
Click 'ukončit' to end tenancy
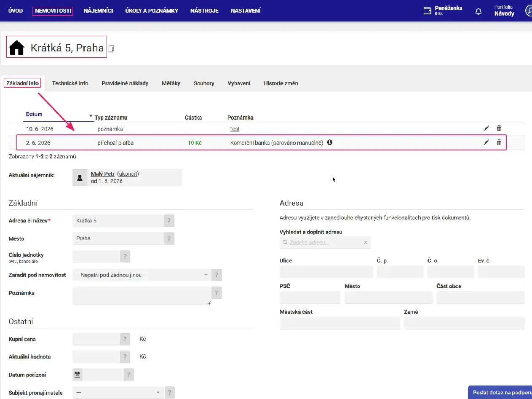click(x=128, y=174)
